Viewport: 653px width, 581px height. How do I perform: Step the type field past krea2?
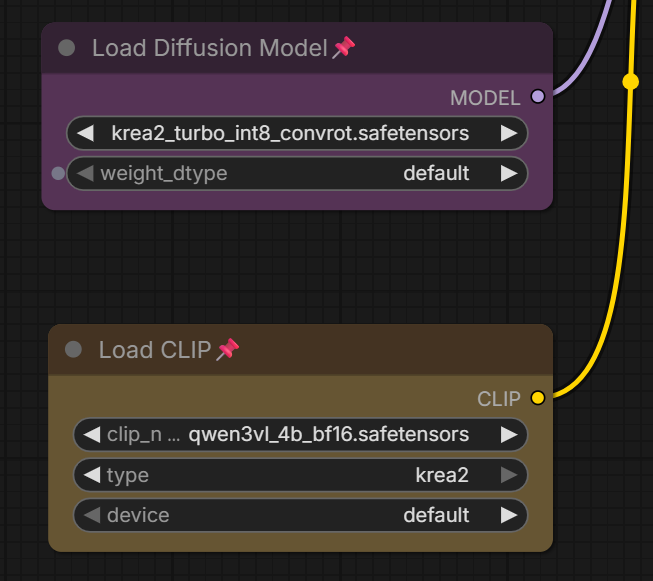coord(509,475)
